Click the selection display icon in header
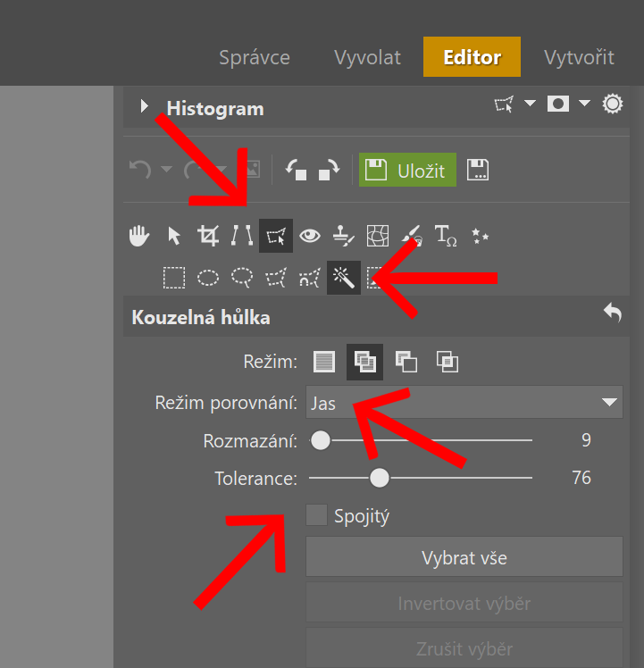Image resolution: width=644 pixels, height=668 pixels. [x=504, y=104]
